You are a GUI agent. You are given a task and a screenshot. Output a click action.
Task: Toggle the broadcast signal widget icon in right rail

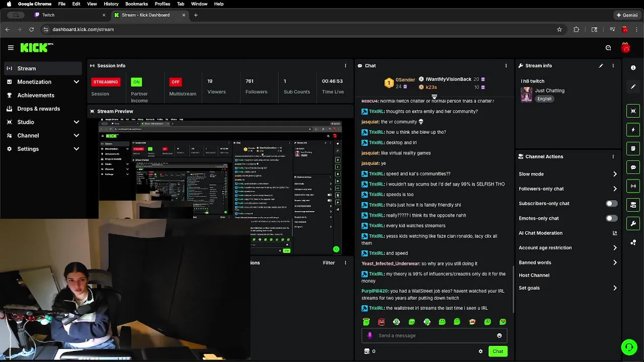[633, 186]
